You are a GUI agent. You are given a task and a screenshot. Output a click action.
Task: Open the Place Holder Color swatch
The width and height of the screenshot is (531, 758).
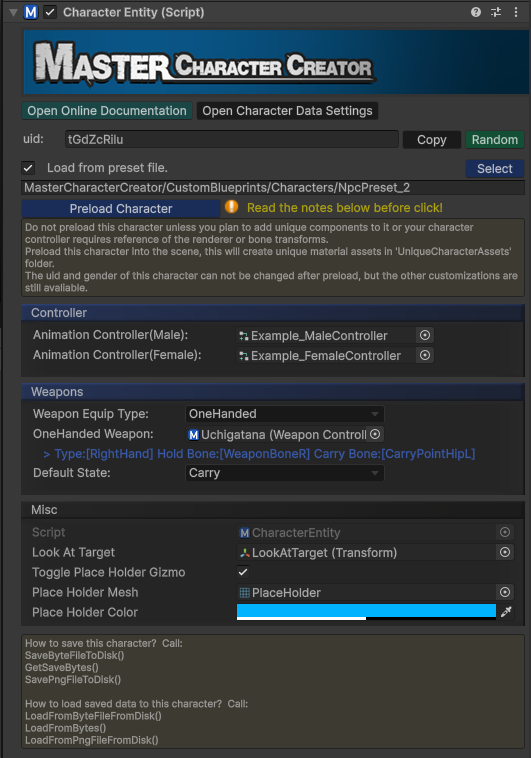pyautogui.click(x=366, y=612)
